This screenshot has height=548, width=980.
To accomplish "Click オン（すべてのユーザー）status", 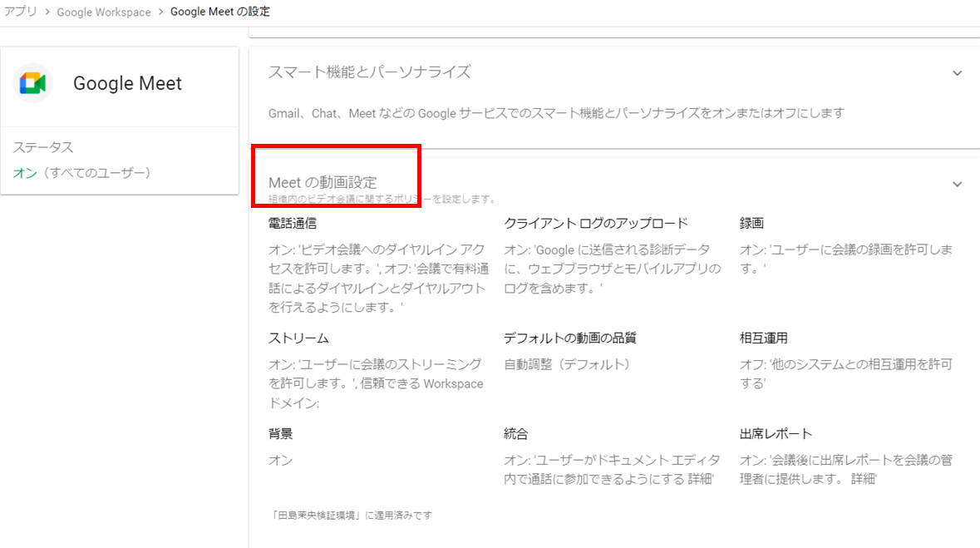I will [82, 173].
